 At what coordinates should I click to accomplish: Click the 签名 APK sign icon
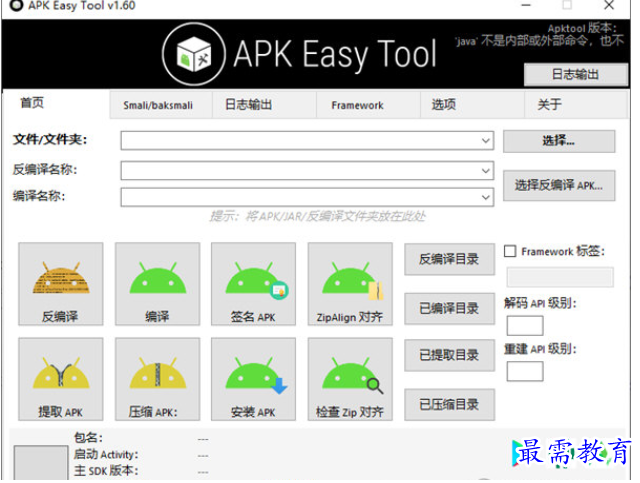click(253, 284)
